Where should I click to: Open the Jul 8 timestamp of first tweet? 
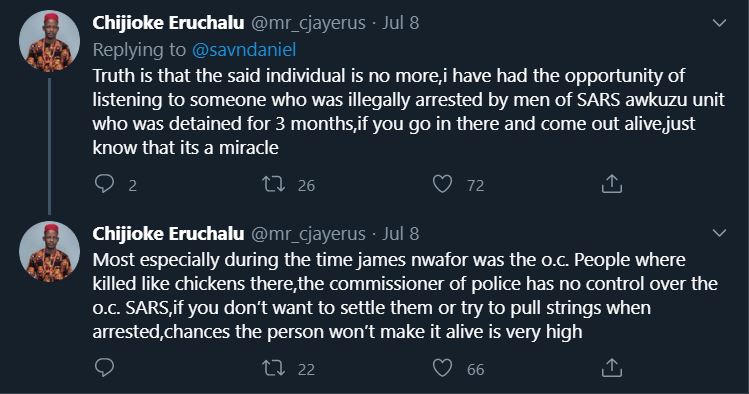[x=400, y=23]
